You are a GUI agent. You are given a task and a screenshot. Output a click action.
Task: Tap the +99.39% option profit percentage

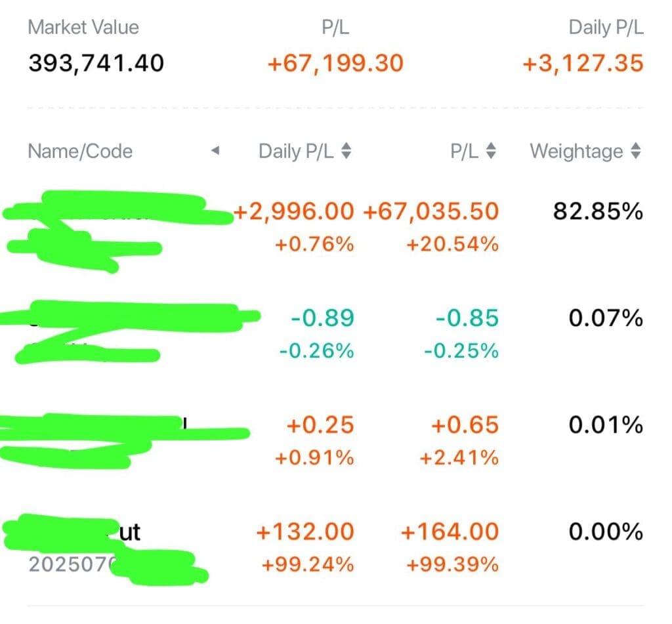coord(452,564)
